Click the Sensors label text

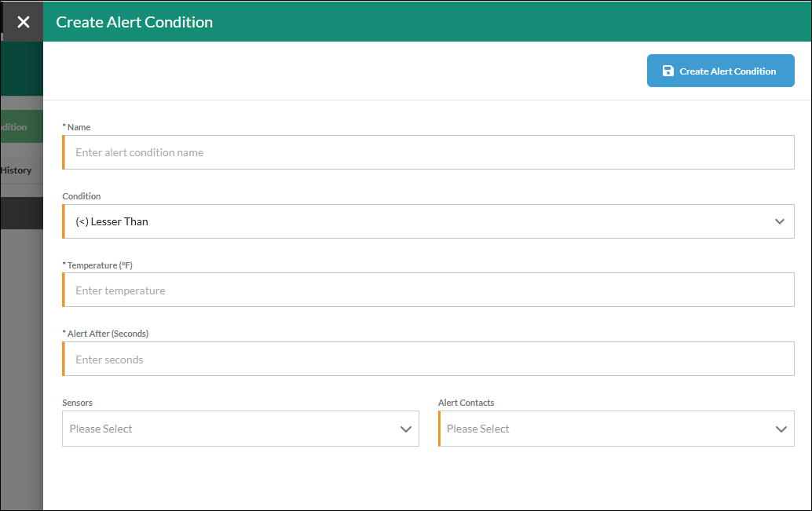click(77, 403)
